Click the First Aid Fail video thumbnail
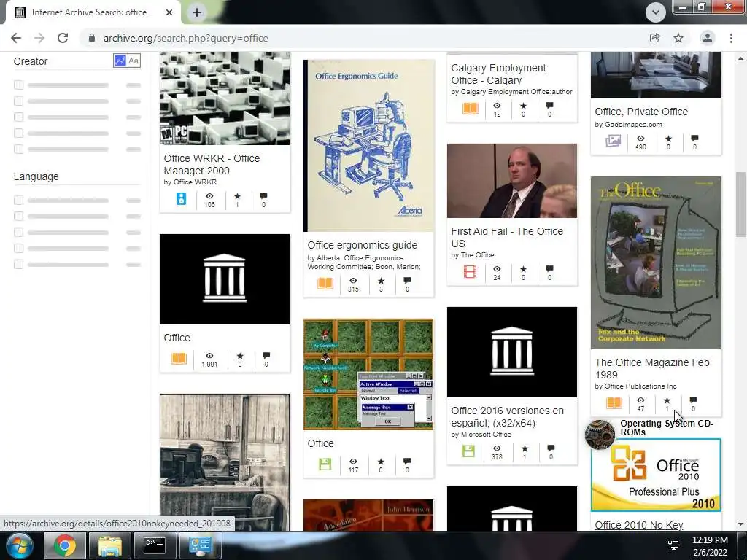Screen dimensions: 747x560 pos(511,181)
